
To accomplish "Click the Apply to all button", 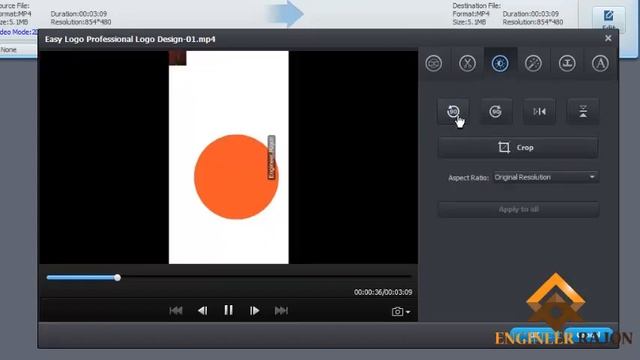I will [518, 209].
